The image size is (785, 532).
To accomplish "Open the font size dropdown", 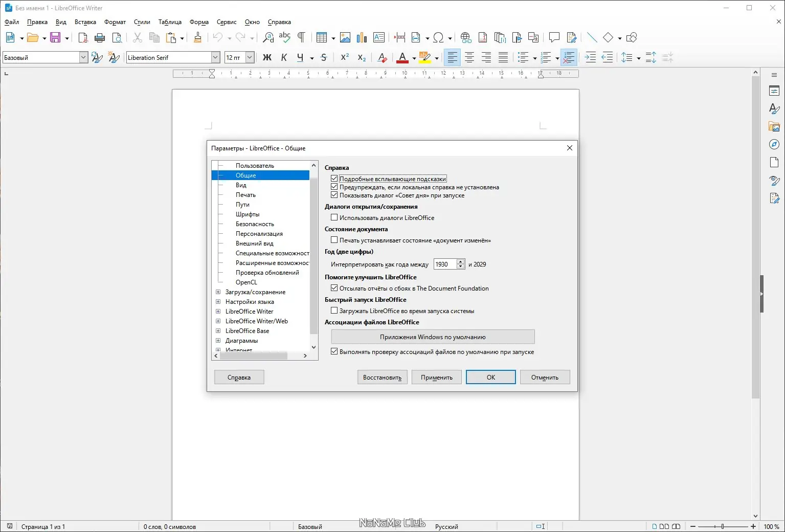I will pyautogui.click(x=250, y=58).
